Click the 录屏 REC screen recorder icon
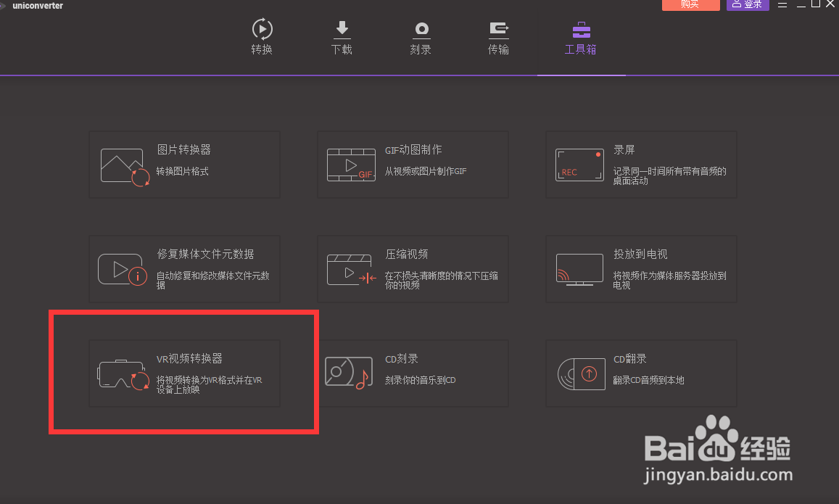The image size is (839, 504). coord(579,165)
